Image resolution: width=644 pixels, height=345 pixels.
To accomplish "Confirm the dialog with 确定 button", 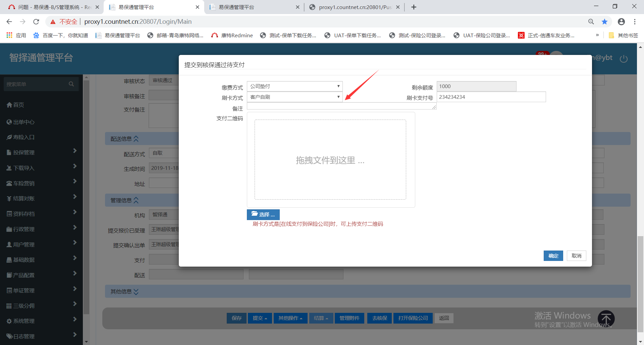I will coord(553,256).
